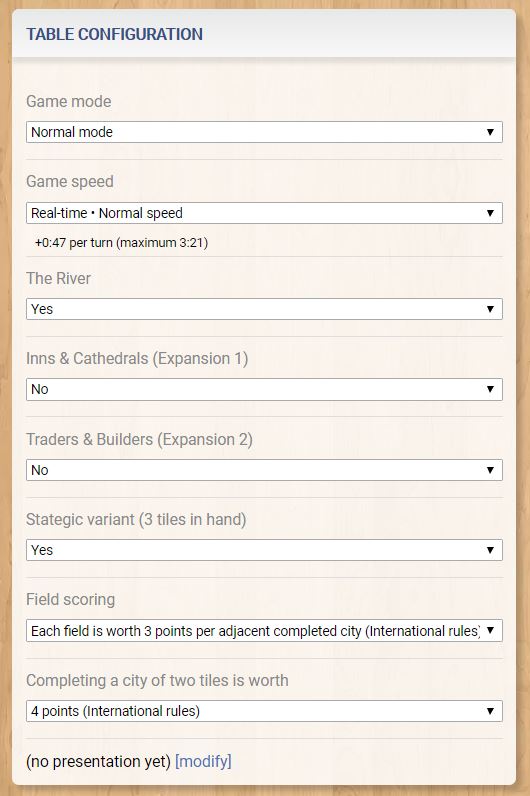This screenshot has height=796, width=530.
Task: Click The River dropdown arrow
Action: (x=490, y=309)
